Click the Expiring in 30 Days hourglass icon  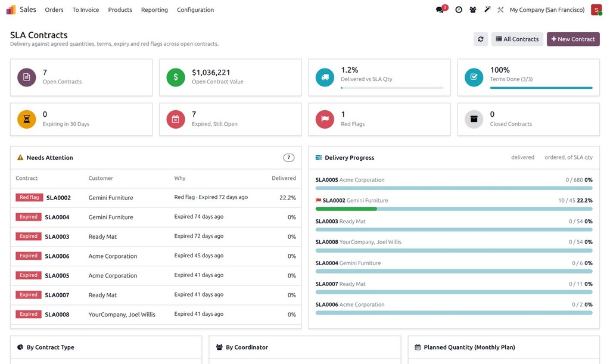(26, 119)
